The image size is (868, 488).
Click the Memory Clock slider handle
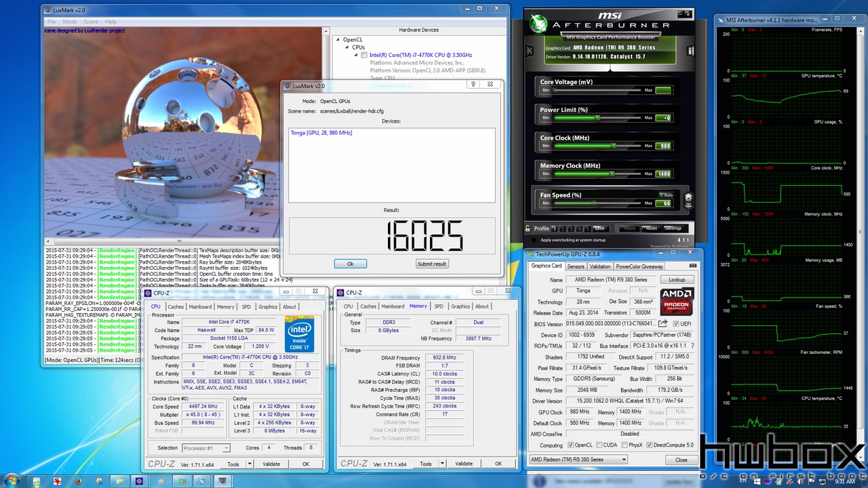point(611,174)
